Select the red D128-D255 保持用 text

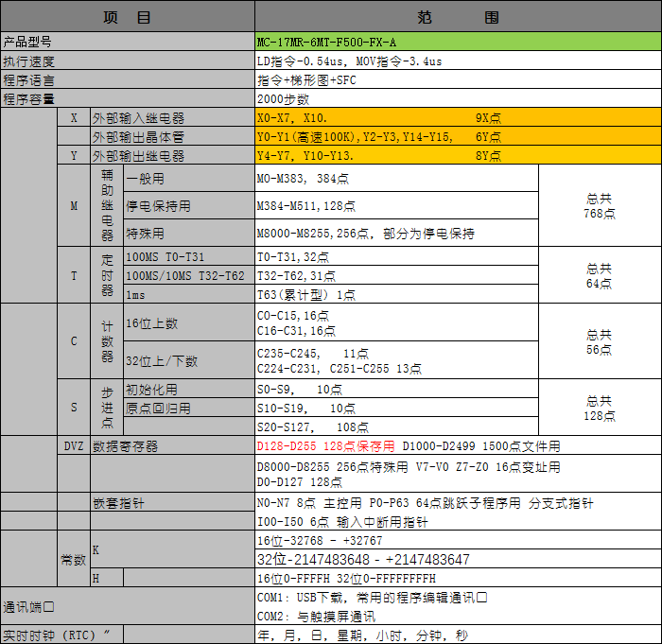(x=326, y=445)
